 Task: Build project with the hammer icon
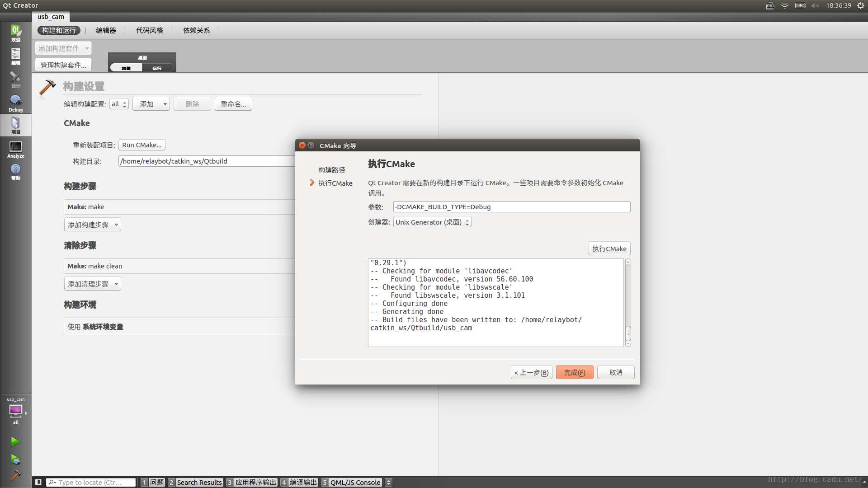[x=15, y=475]
